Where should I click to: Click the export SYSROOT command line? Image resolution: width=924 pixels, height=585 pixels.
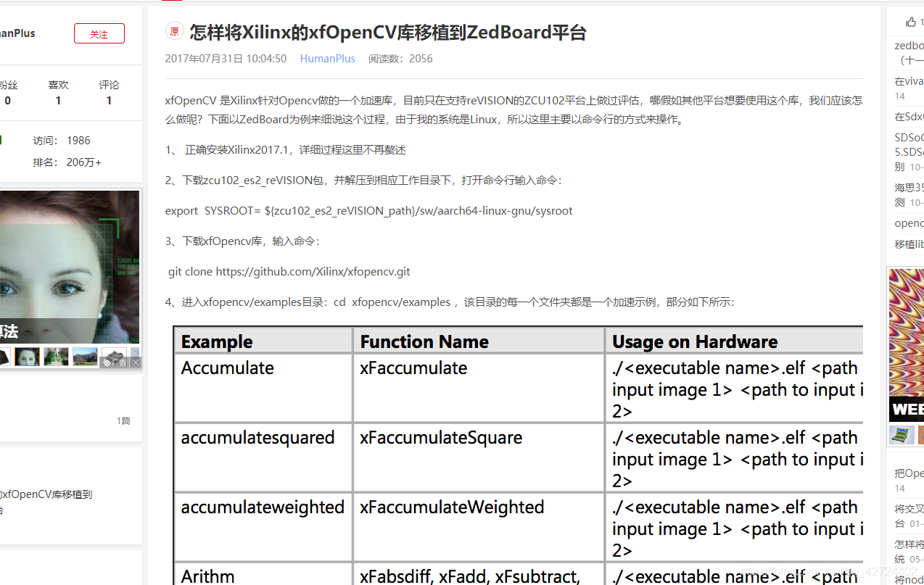[369, 211]
